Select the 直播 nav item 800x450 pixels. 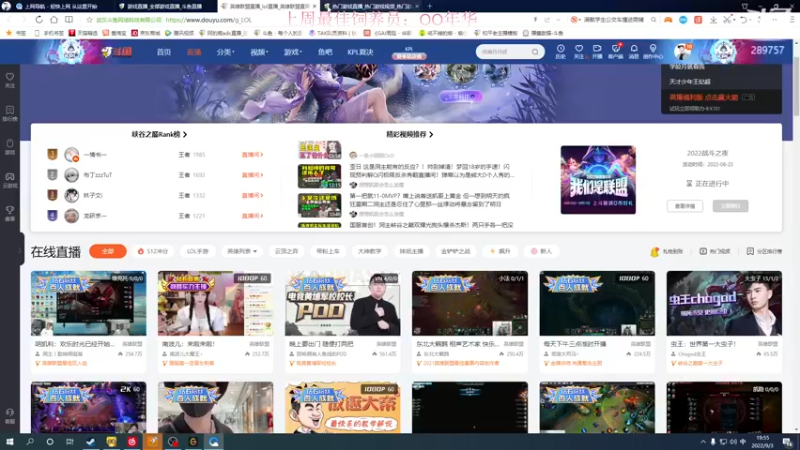194,52
